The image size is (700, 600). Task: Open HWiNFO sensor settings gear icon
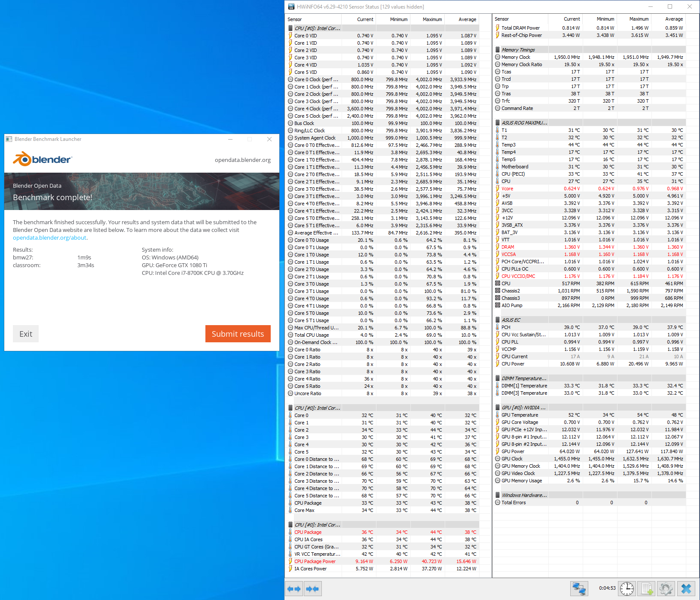666,588
